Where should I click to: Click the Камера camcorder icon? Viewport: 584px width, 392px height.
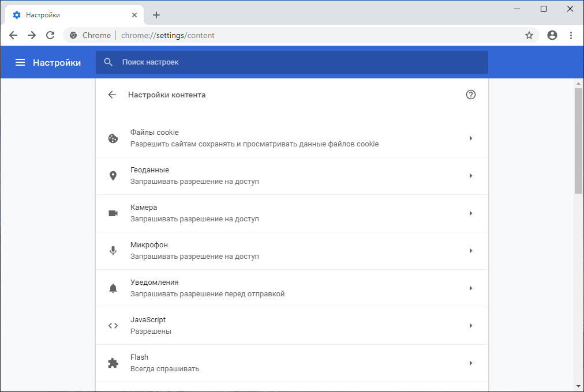pos(113,213)
